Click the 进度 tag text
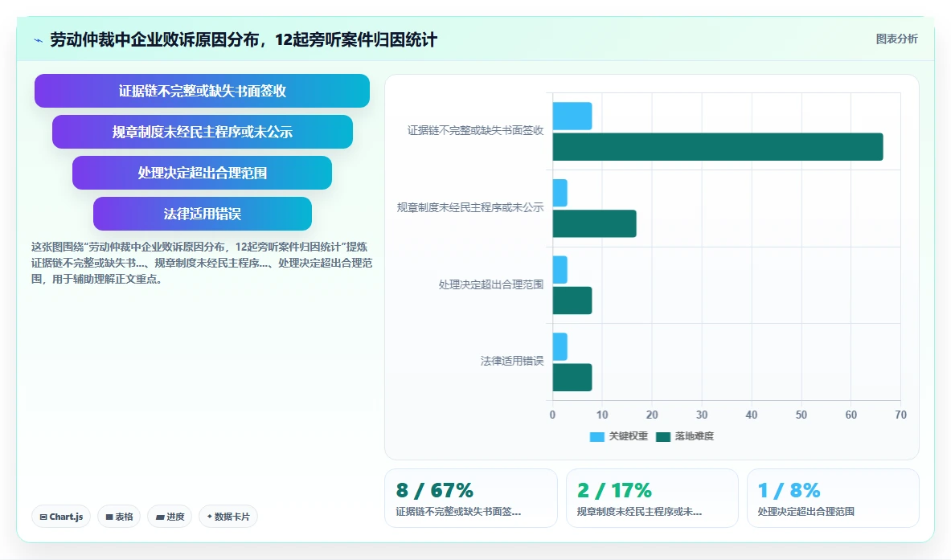 [x=175, y=517]
